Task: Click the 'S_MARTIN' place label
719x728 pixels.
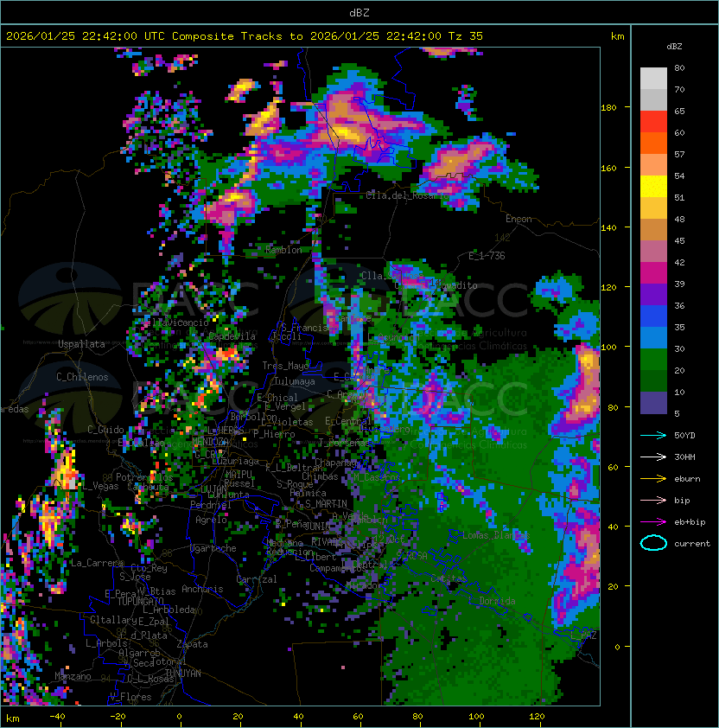Action: tap(326, 504)
